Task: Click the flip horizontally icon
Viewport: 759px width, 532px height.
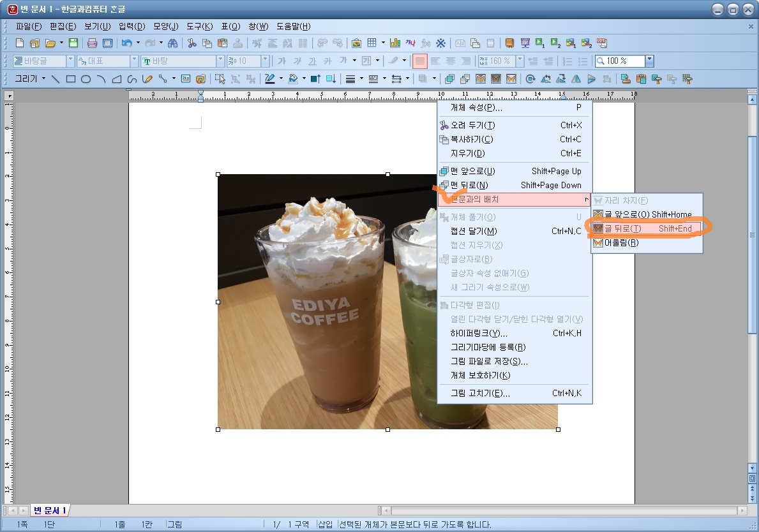Action: click(576, 79)
